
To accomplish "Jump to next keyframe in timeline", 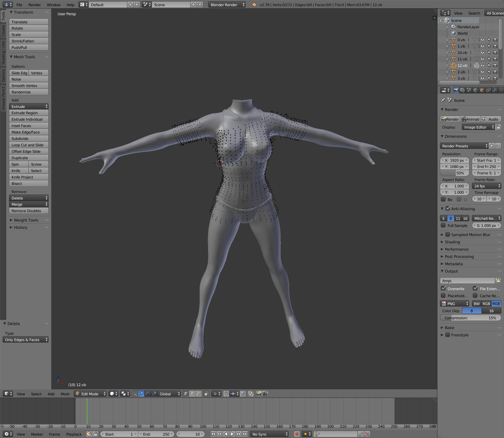I will pos(239,434).
